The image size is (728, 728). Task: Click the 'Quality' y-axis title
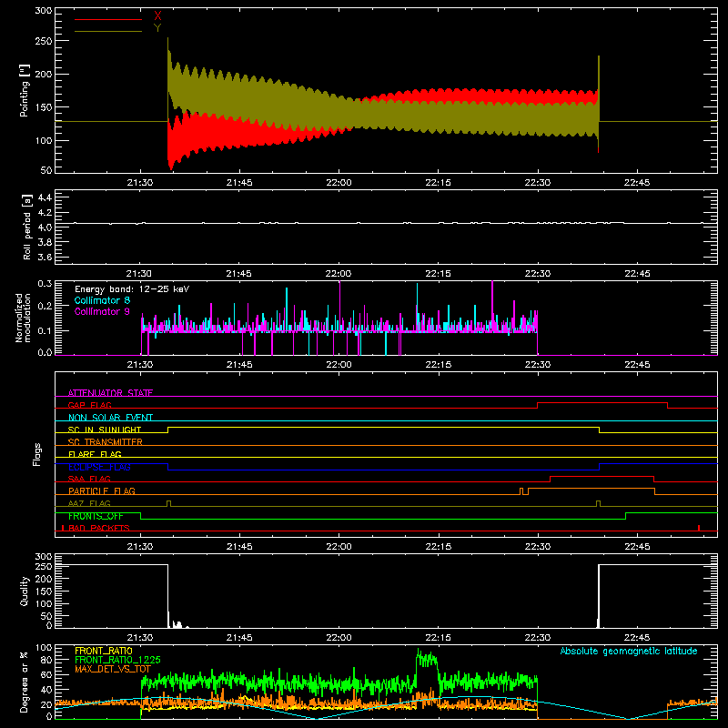click(25, 591)
